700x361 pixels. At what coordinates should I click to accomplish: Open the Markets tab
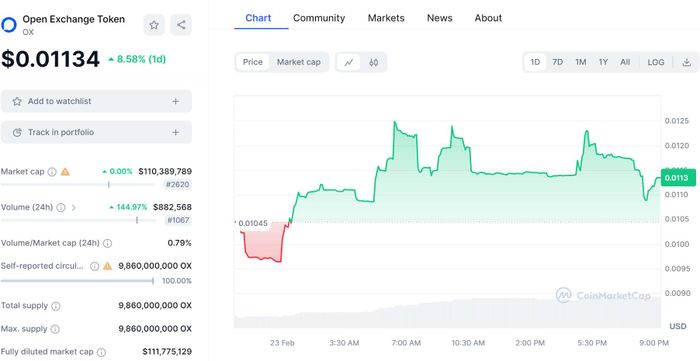pyautogui.click(x=386, y=18)
